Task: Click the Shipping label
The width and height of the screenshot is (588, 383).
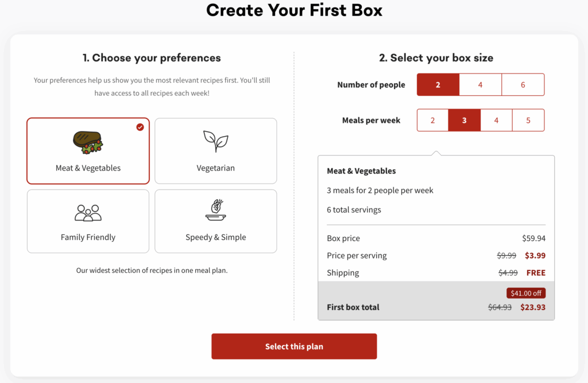Action: coord(343,273)
